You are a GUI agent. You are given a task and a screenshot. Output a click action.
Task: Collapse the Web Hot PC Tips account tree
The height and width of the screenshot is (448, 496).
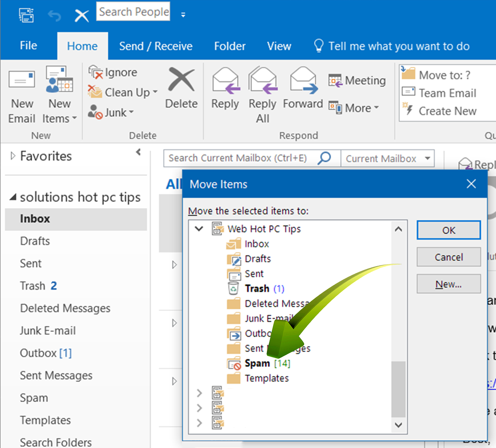point(199,229)
